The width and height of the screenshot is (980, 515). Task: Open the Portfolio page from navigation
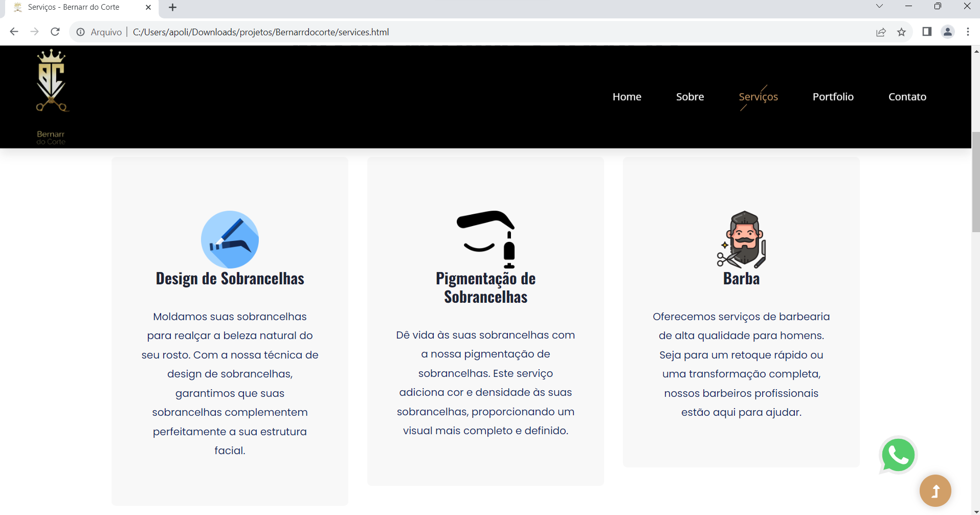tap(833, 97)
